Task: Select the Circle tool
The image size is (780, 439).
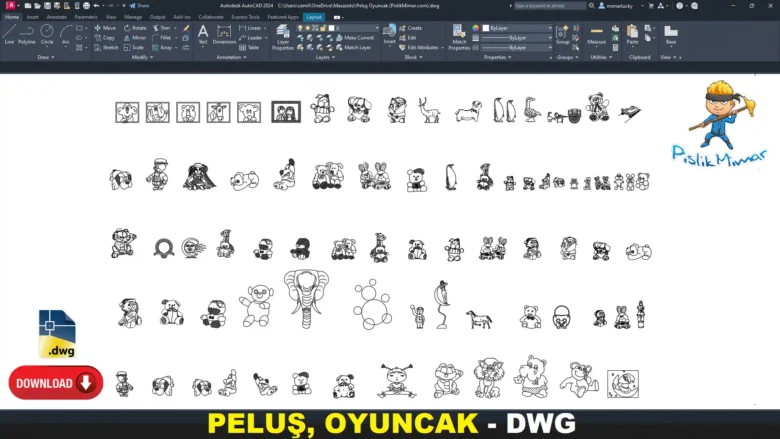Action: pos(47,35)
